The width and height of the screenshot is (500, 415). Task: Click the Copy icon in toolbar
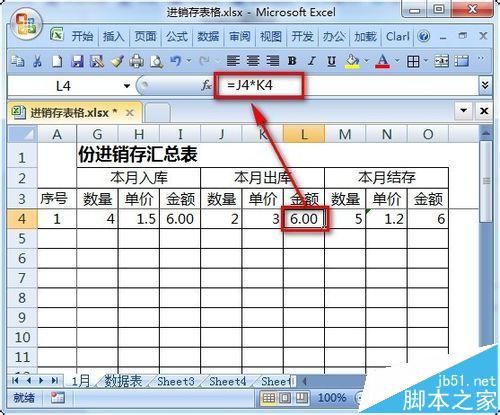(x=17, y=61)
